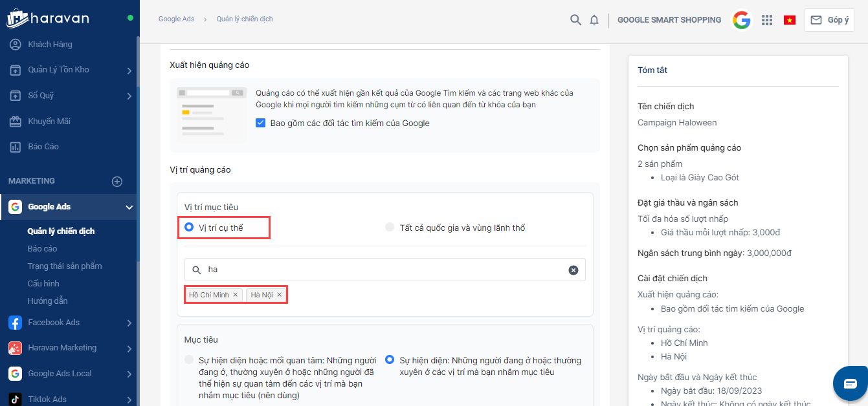Collapse the Google Ads sidebar menu

[x=129, y=208]
